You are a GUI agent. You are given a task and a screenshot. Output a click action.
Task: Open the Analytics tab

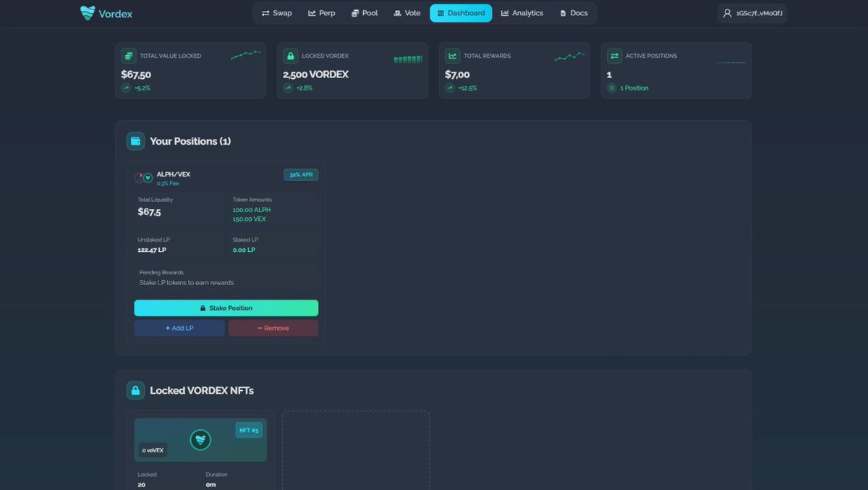(522, 13)
